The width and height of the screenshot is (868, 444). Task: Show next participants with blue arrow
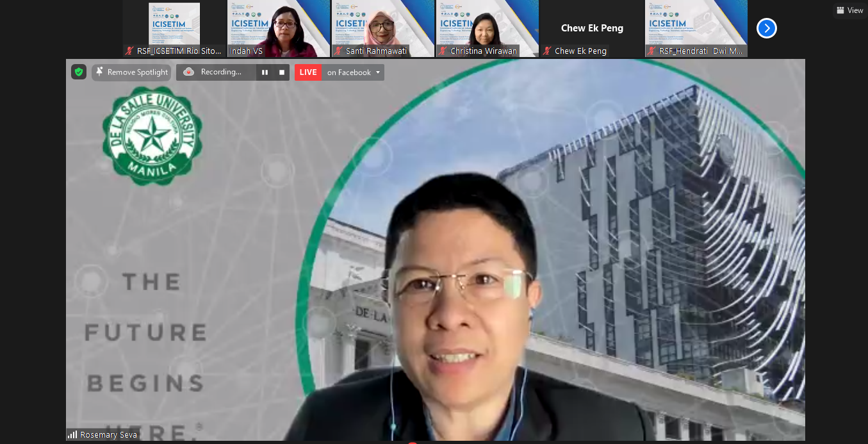pyautogui.click(x=766, y=28)
